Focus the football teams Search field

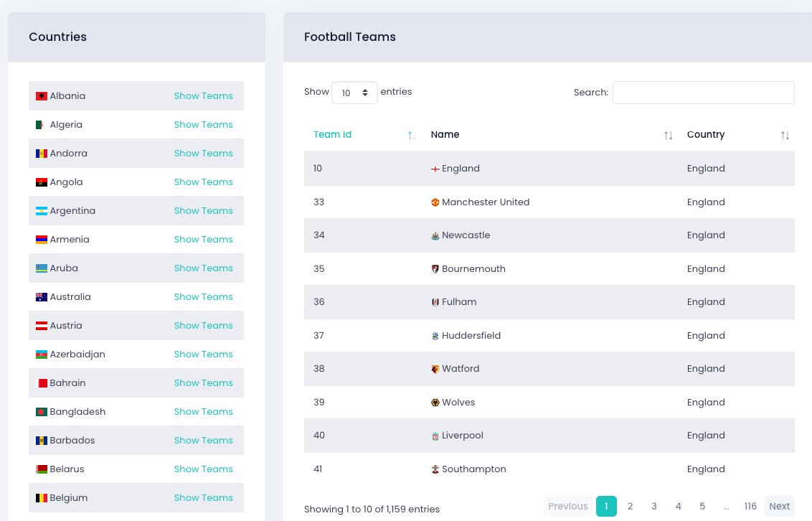703,93
